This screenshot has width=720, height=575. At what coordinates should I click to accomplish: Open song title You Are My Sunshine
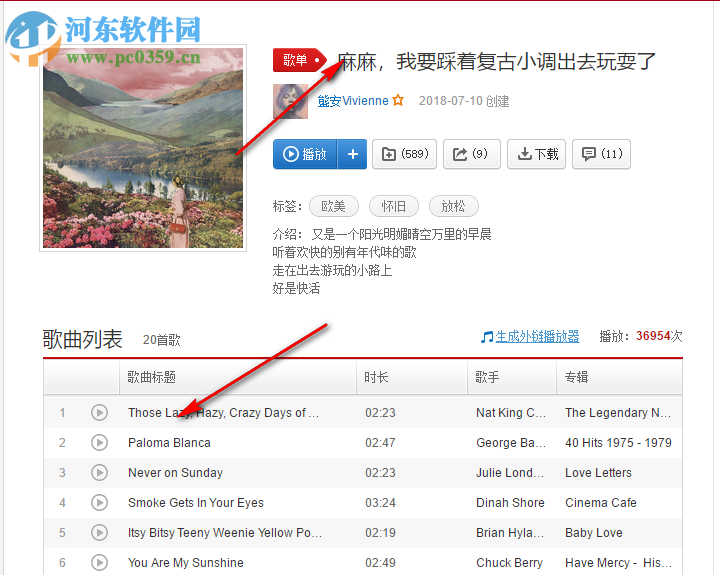click(x=186, y=563)
